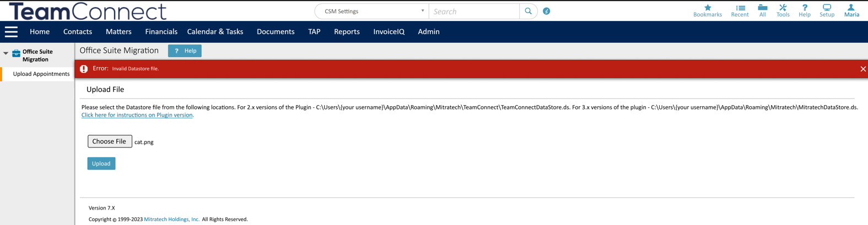This screenshot has width=868, height=225.
Task: Click the Choose File button
Action: tap(110, 141)
